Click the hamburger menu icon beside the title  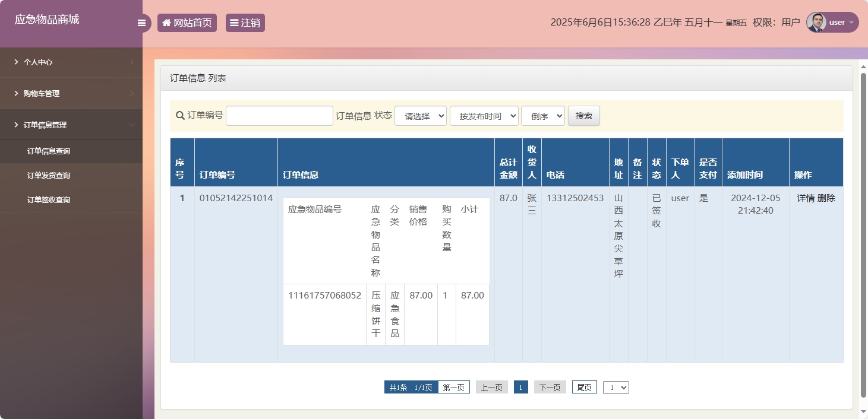point(141,22)
